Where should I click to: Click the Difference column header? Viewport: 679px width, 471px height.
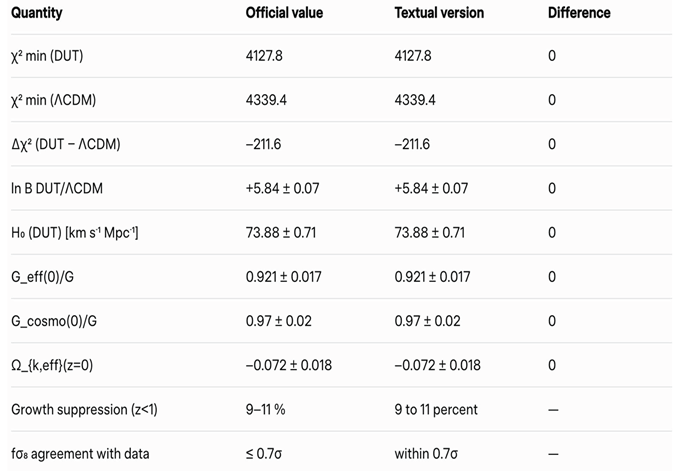tap(579, 13)
